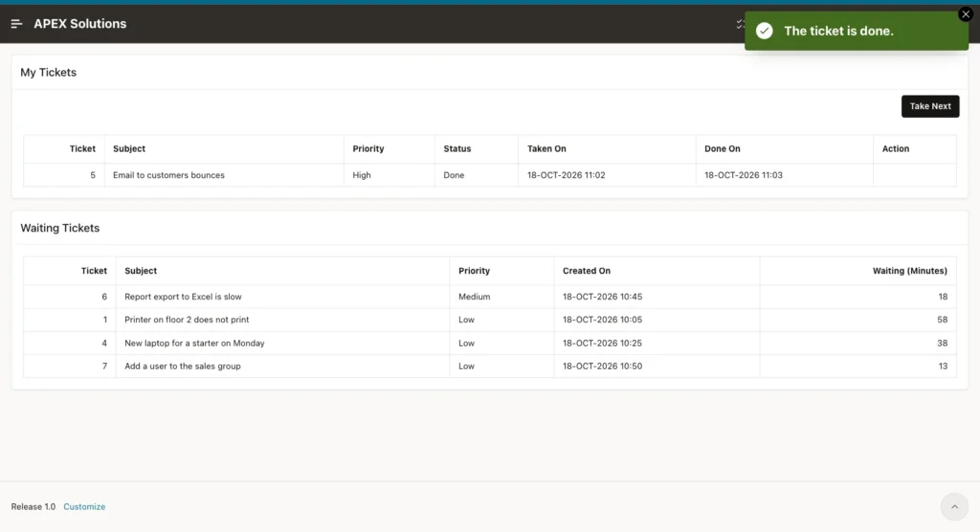
Task: Click Low priority in Add a user row
Action: [466, 366]
